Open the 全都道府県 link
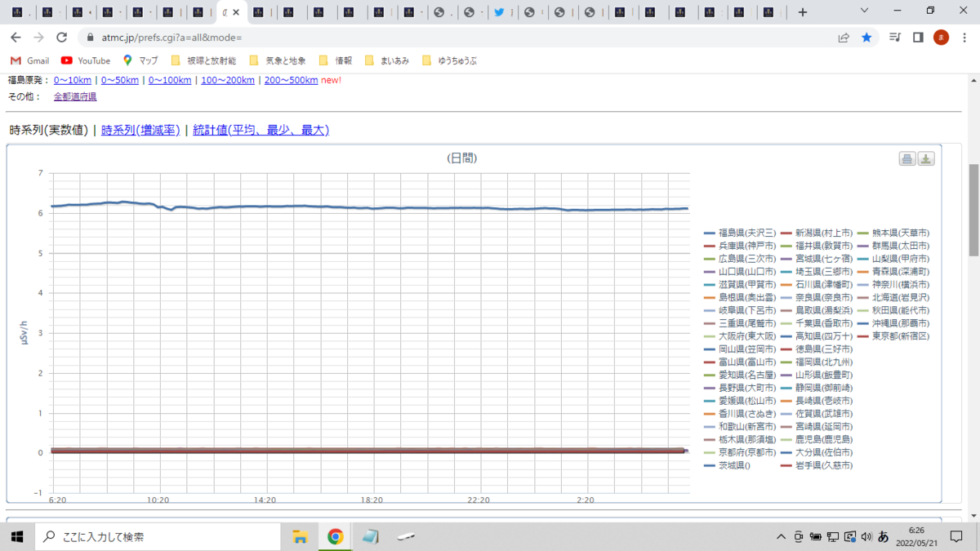This screenshot has height=551, width=980. click(75, 96)
